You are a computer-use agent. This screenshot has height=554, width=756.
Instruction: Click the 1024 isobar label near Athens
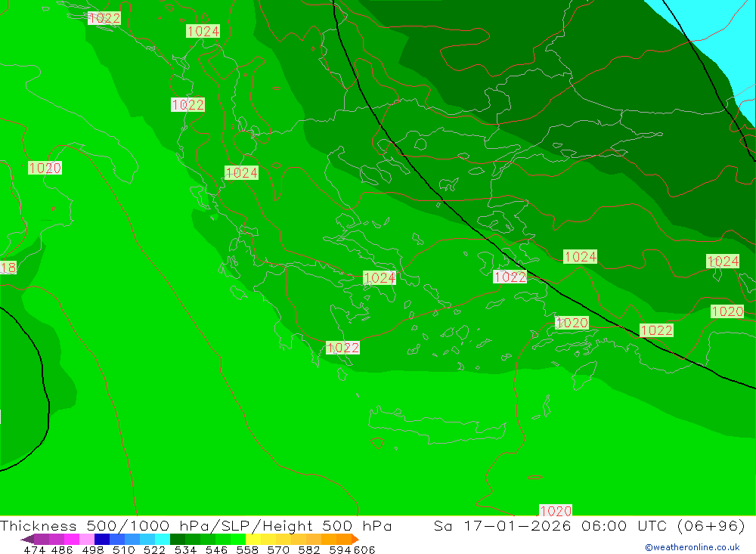pos(380,277)
